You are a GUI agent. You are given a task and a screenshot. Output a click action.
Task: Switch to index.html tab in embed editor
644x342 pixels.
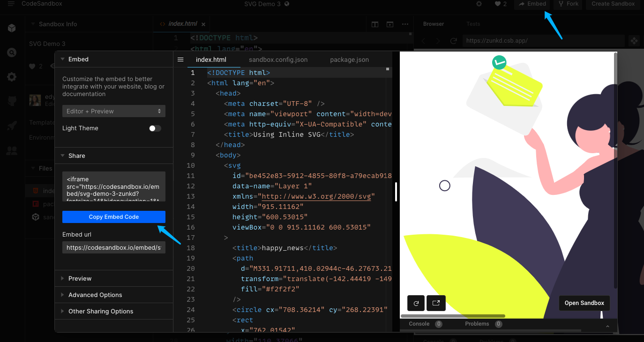click(x=211, y=59)
